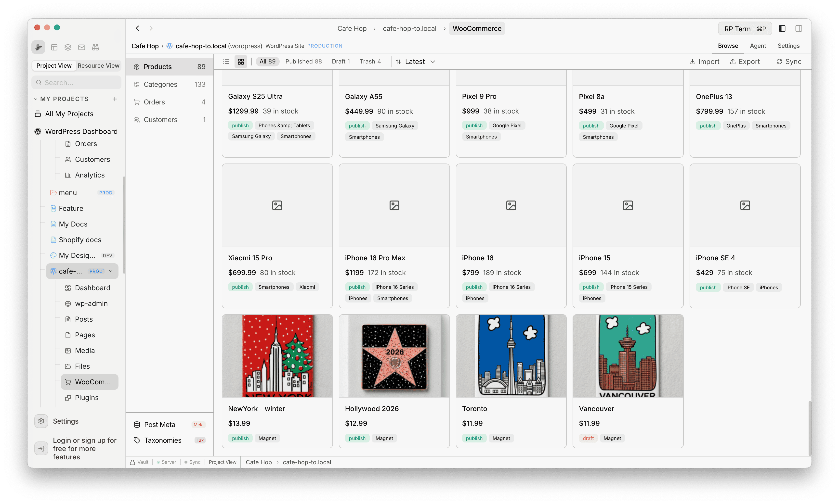Click inside the sidebar Search field
The width and height of the screenshot is (839, 504).
(x=76, y=82)
